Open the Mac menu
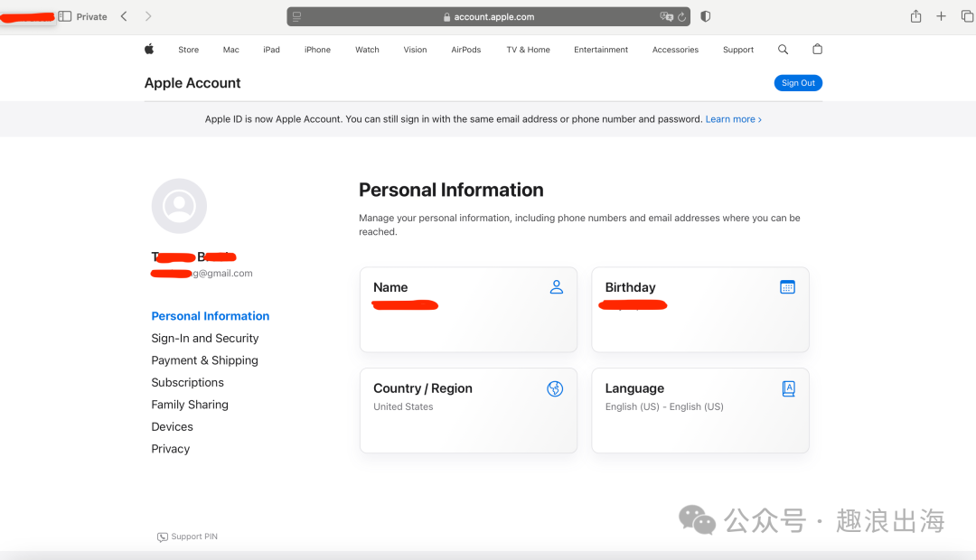The width and height of the screenshot is (976, 560). 231,50
